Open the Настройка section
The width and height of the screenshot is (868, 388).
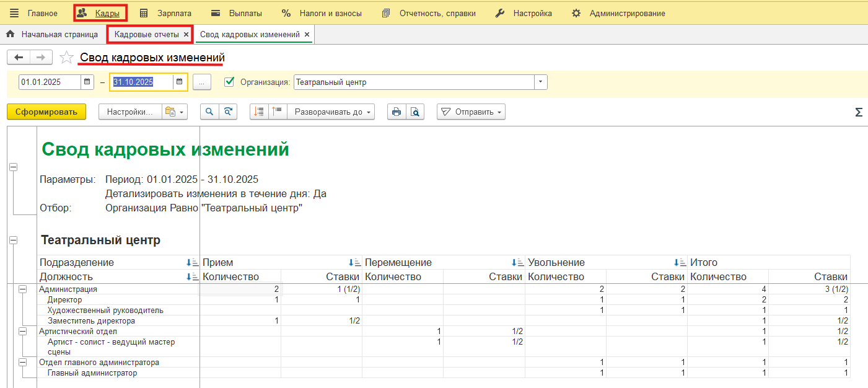pyautogui.click(x=524, y=13)
